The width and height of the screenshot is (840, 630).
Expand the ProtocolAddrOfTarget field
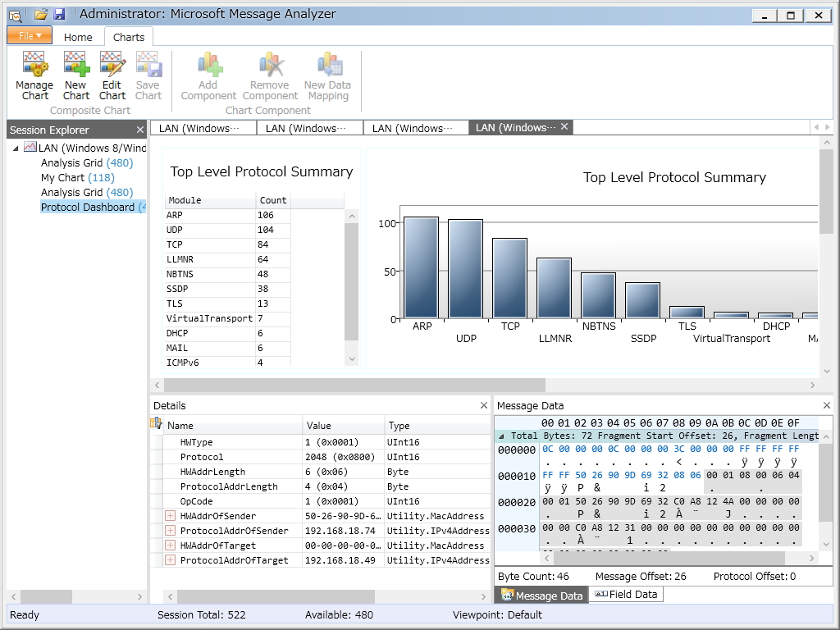(171, 560)
